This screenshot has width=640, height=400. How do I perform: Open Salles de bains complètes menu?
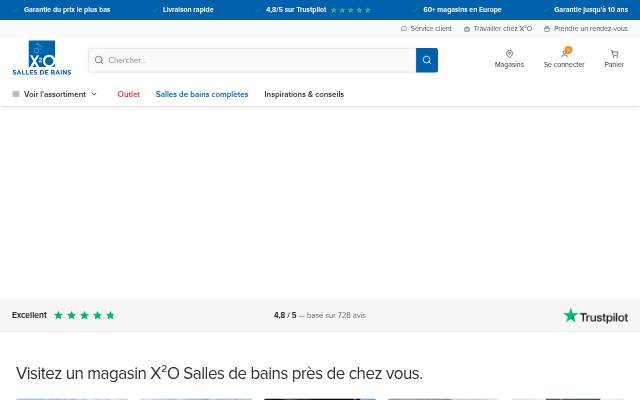pos(202,94)
